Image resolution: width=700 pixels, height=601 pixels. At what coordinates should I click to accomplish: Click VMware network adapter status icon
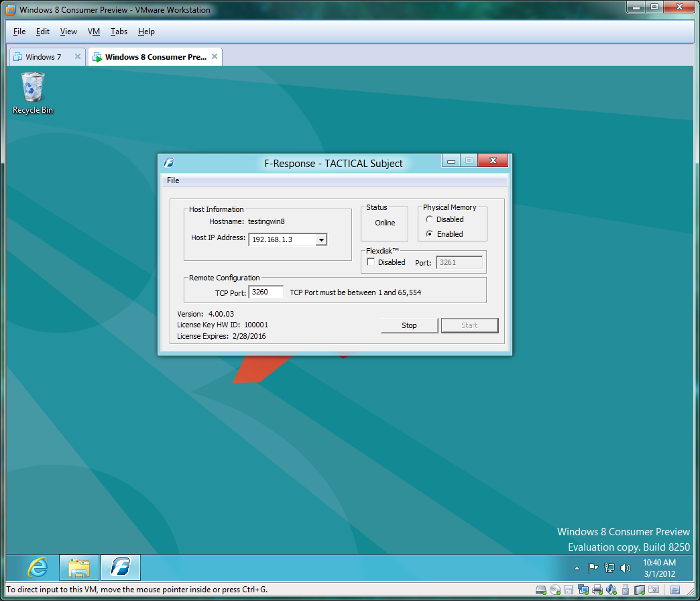583,590
